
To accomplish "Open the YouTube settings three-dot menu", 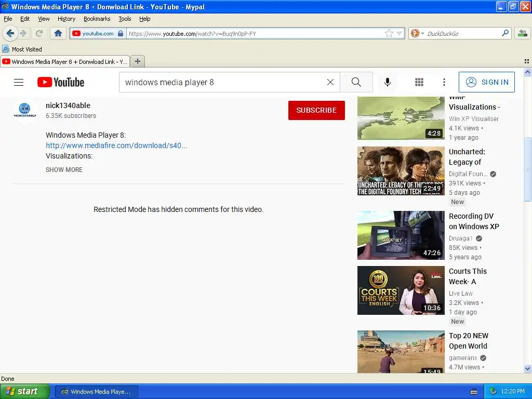I will [444, 82].
